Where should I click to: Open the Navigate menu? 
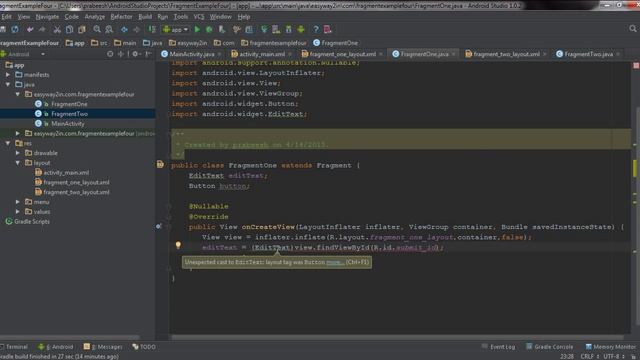coord(47,17)
